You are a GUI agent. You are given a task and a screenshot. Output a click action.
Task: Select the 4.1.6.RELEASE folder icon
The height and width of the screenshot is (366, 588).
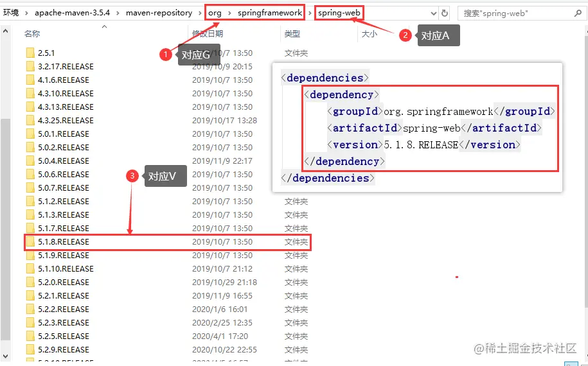click(x=30, y=80)
